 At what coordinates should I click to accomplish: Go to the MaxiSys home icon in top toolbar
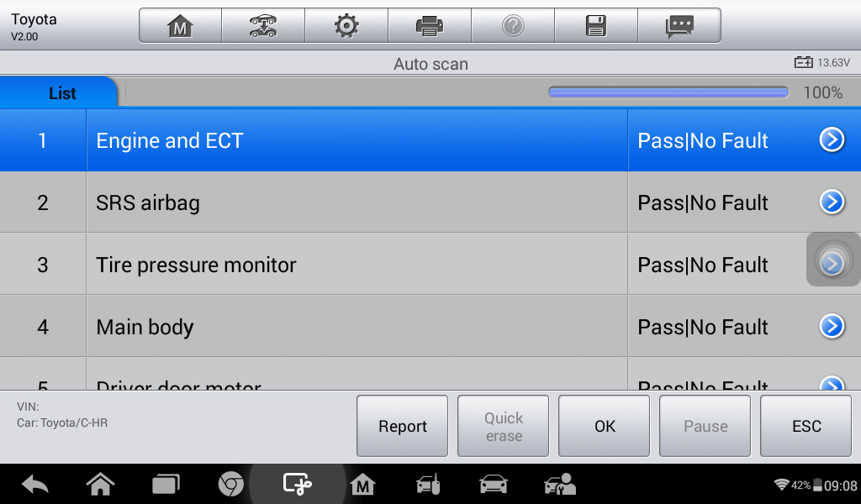180,26
